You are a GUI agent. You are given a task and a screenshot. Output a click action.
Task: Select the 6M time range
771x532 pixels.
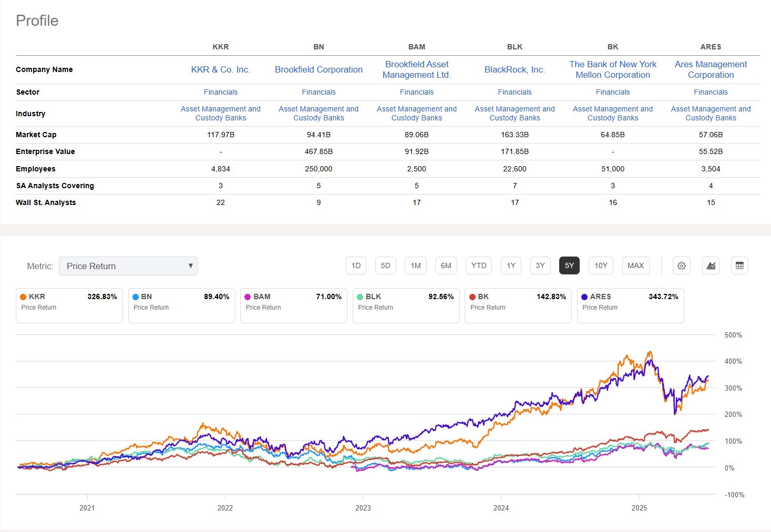pyautogui.click(x=446, y=265)
